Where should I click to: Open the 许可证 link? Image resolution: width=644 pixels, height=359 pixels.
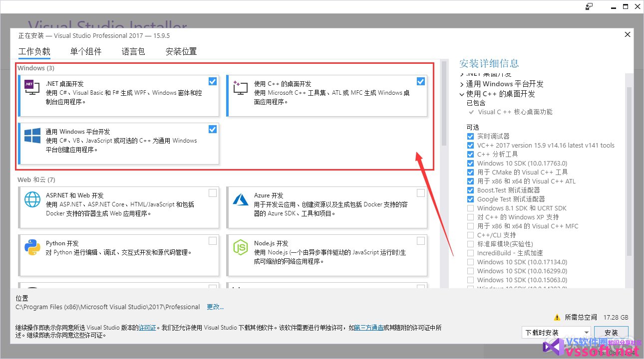147,328
